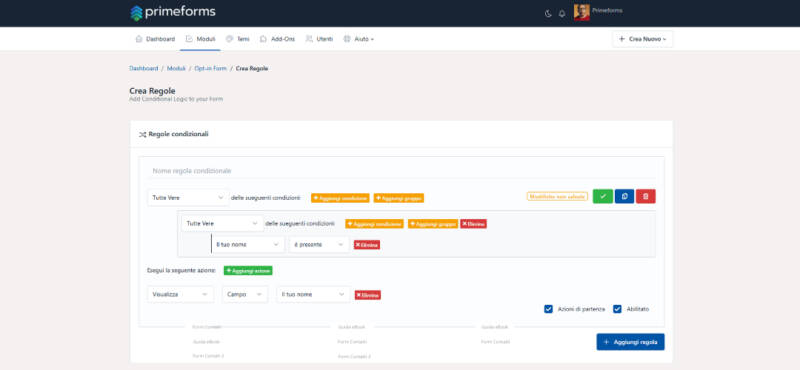Open the Add-Ons tab
Screen dimensions: 800x370
coord(277,39)
